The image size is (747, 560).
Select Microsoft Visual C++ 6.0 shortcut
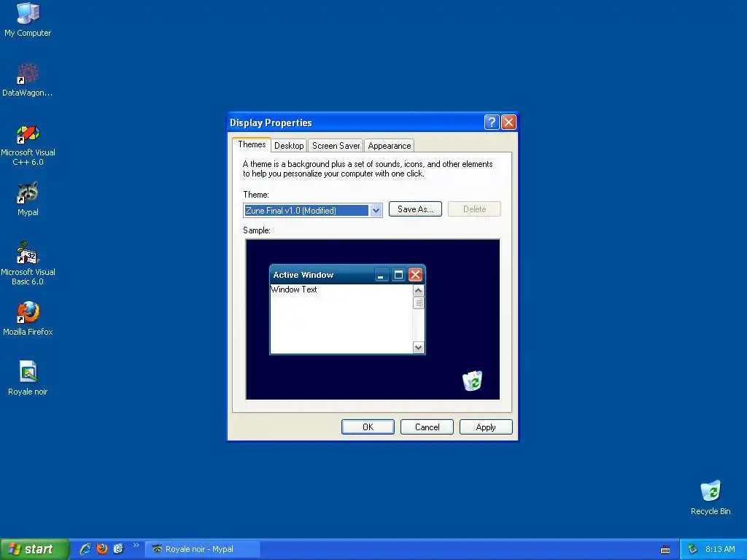click(28, 145)
